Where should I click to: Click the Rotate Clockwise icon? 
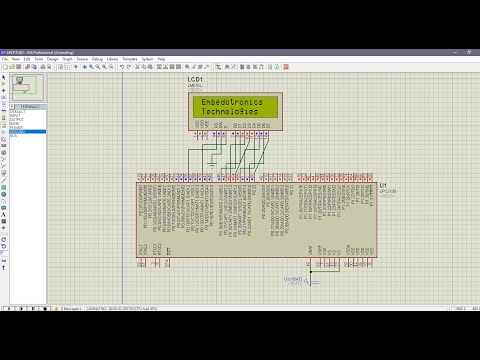coord(4,240)
